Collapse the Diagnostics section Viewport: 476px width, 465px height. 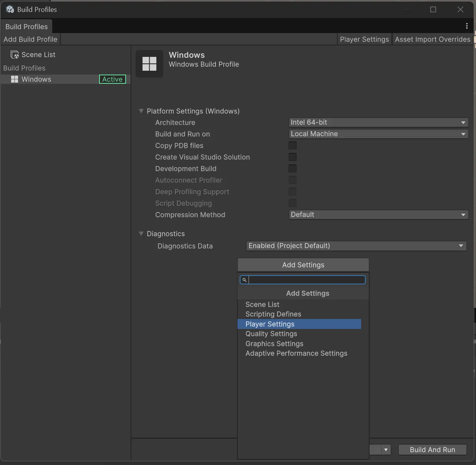click(x=141, y=234)
